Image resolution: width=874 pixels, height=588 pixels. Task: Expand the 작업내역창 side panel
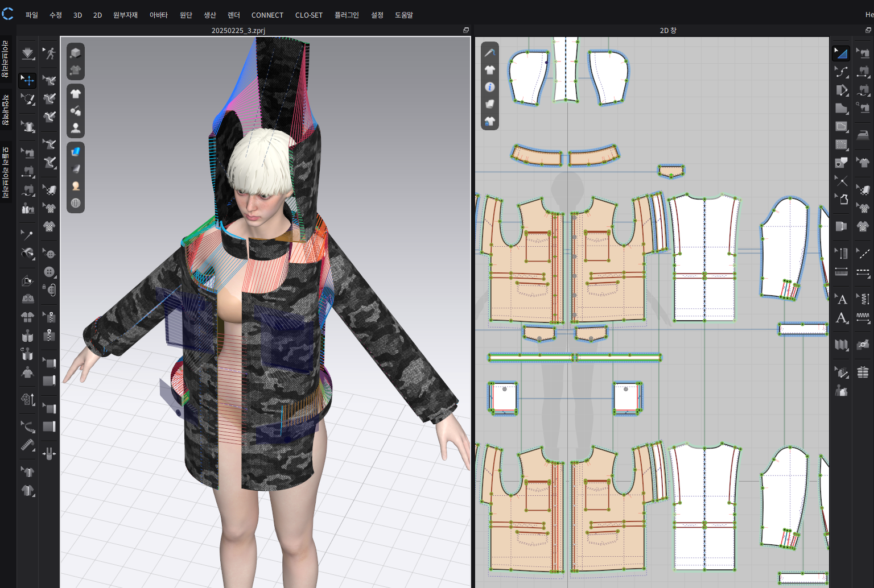pos(5,110)
